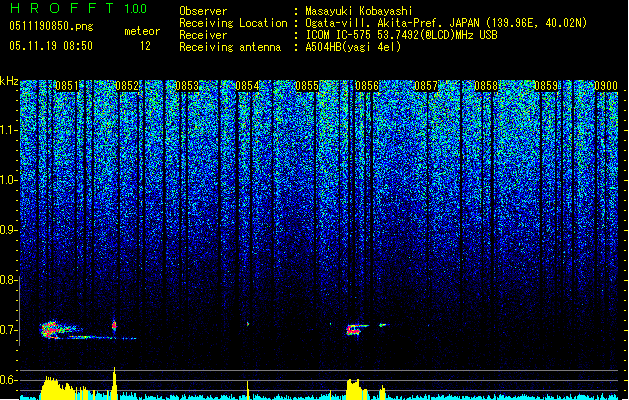Click the kHz axis unit label
The width and height of the screenshot is (629, 400).
9,81
